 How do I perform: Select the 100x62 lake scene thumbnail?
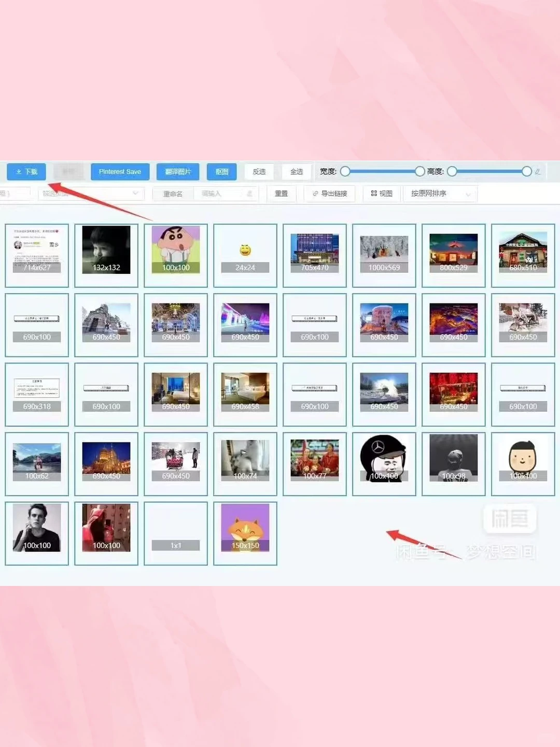click(x=37, y=464)
